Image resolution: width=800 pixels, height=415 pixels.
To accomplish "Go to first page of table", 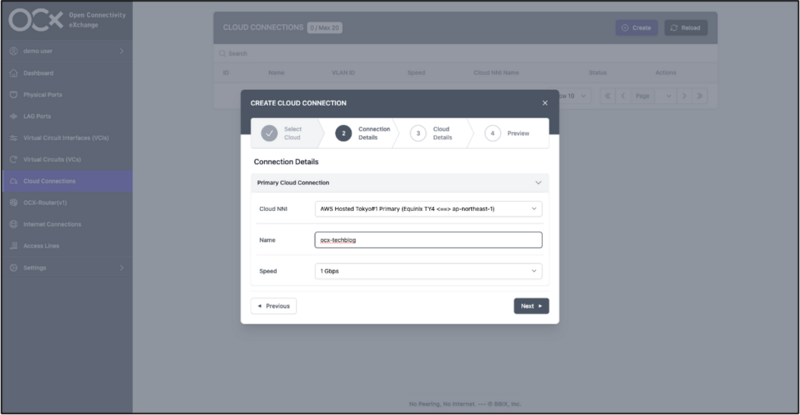I will (x=607, y=96).
